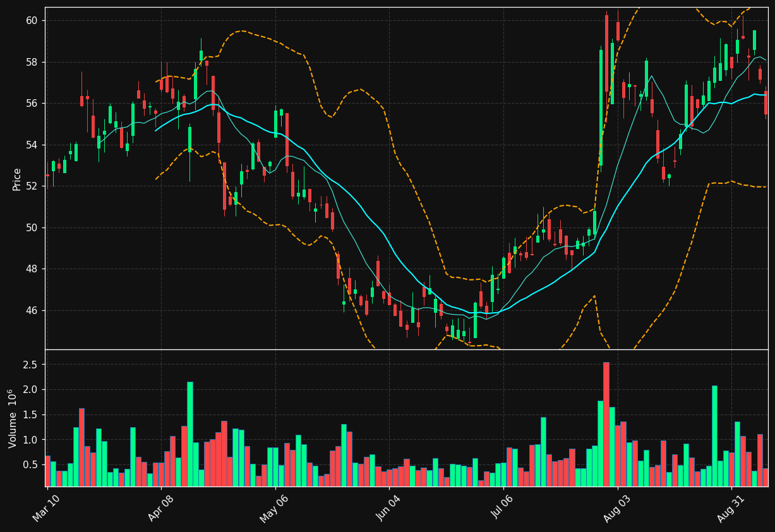Click the large green candlestick rising from 53 to 58.5

tap(601, 107)
